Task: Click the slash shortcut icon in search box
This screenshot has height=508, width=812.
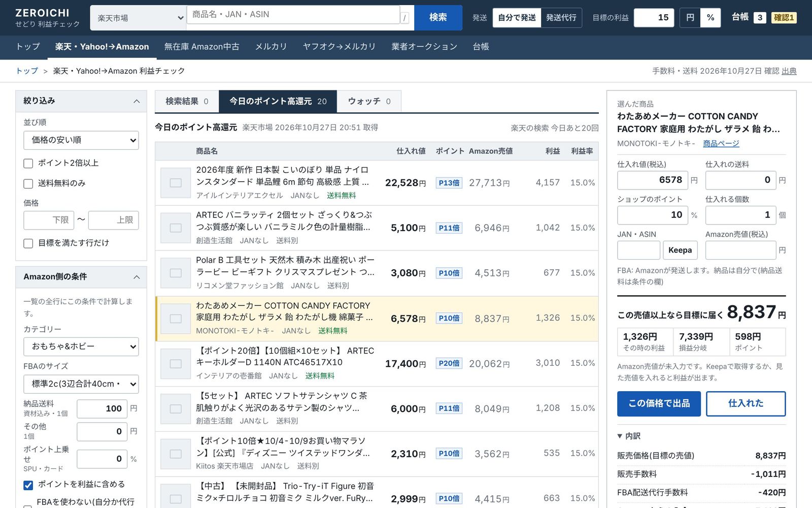Action: [x=404, y=18]
